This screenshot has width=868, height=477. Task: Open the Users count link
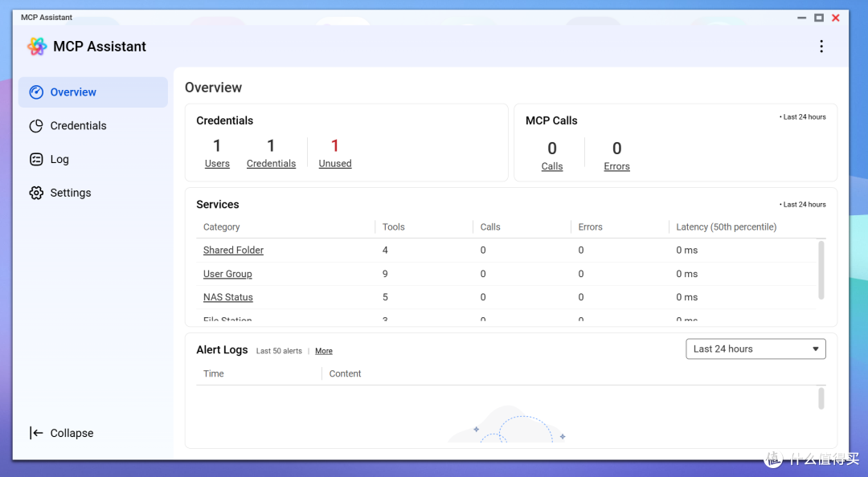(x=217, y=164)
